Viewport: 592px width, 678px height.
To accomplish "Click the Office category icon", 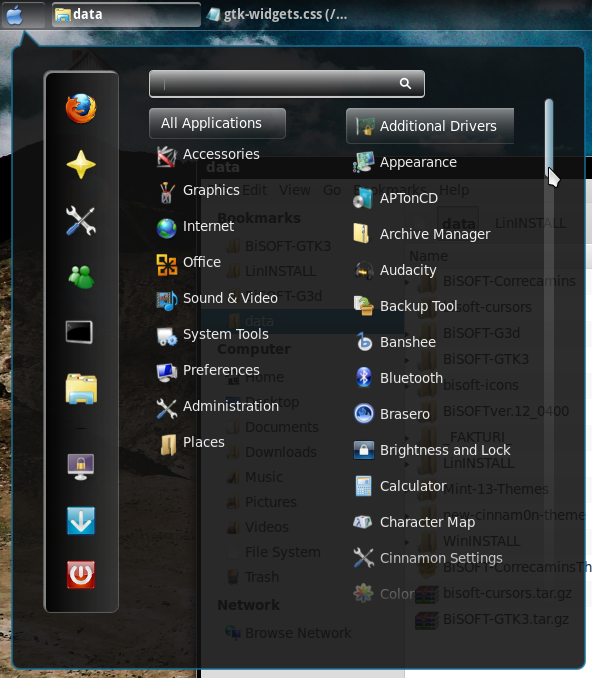I will pyautogui.click(x=166, y=264).
